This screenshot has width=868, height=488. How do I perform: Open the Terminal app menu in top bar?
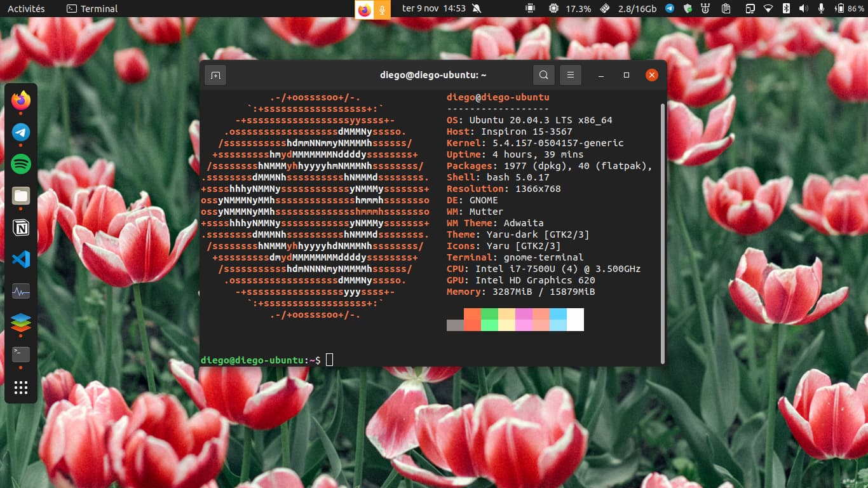[92, 9]
